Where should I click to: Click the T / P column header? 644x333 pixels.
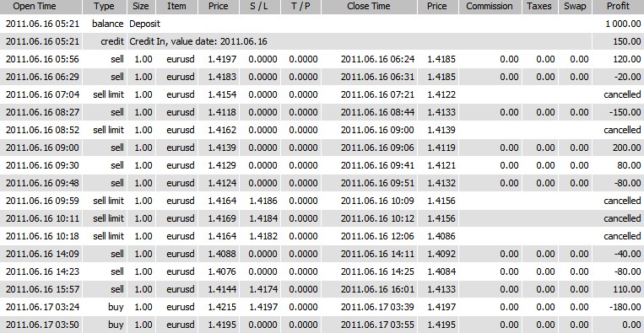pyautogui.click(x=300, y=7)
